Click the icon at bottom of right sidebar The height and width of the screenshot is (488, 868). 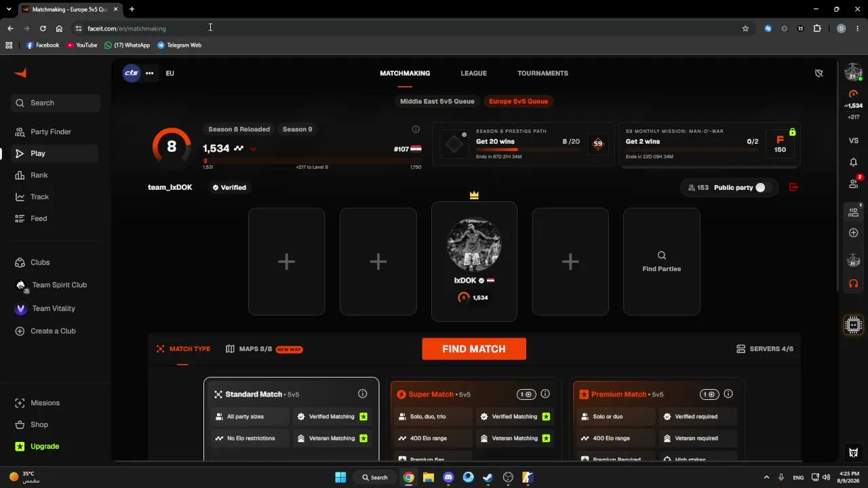click(x=854, y=453)
